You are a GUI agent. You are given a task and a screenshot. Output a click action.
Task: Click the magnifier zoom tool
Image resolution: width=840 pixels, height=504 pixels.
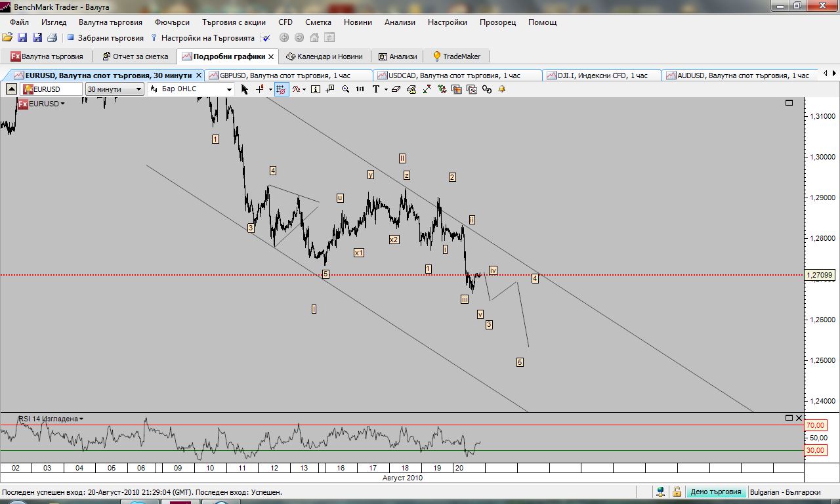click(345, 89)
